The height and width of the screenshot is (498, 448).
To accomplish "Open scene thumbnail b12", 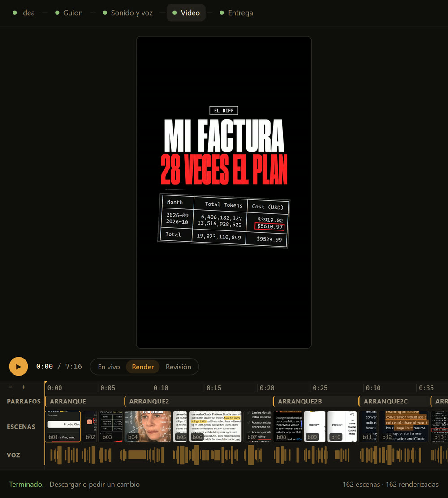I will (x=404, y=427).
